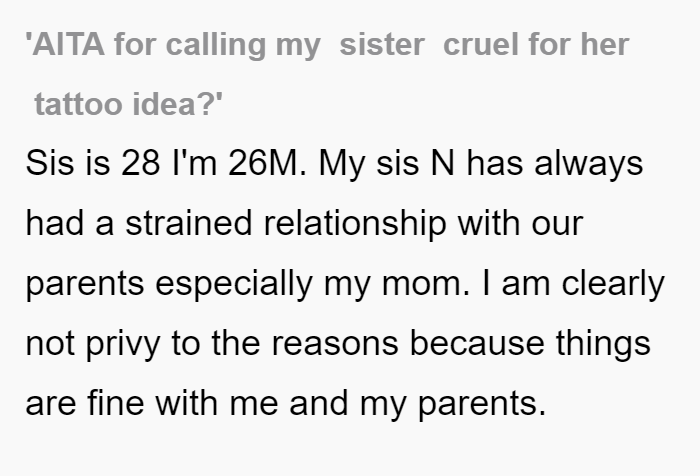
Task: Click the word 'mom.' in the paragraph
Action: (x=426, y=284)
